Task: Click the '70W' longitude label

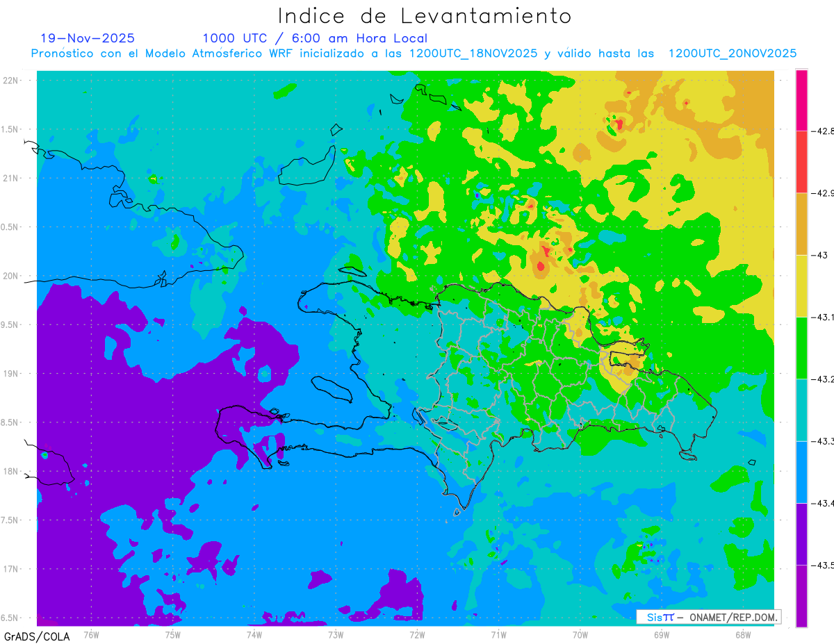Action: (x=580, y=634)
